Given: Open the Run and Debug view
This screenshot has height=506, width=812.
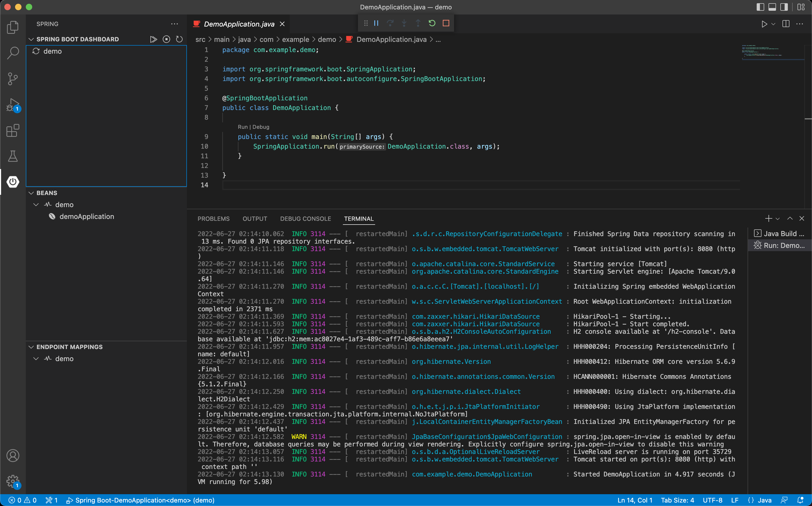Looking at the screenshot, I should tap(13, 105).
